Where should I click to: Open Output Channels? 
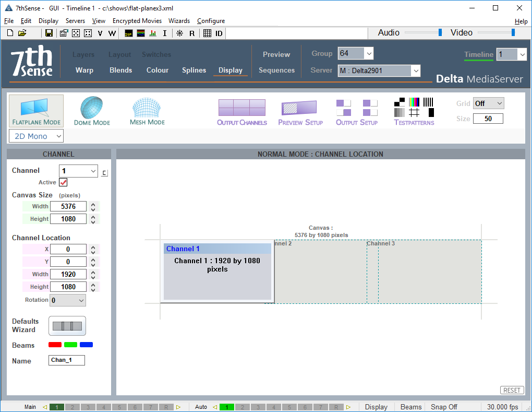(242, 112)
